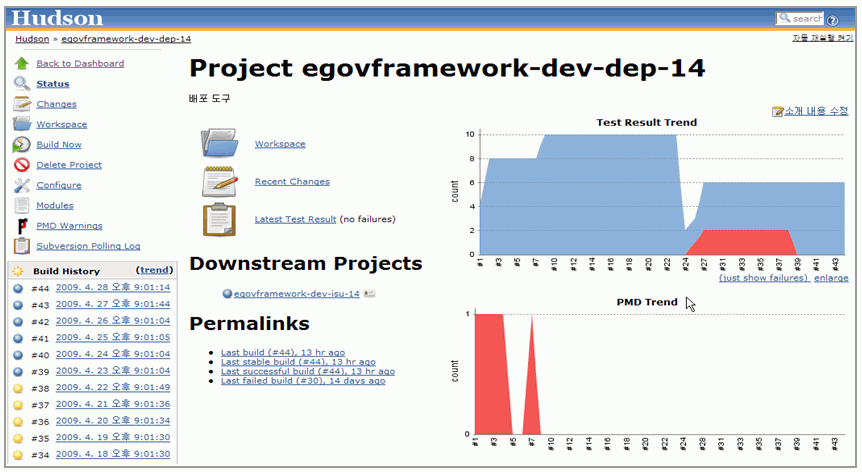This screenshot has width=862, height=472.
Task: Open the search help question mark icon
Action: coord(833,19)
